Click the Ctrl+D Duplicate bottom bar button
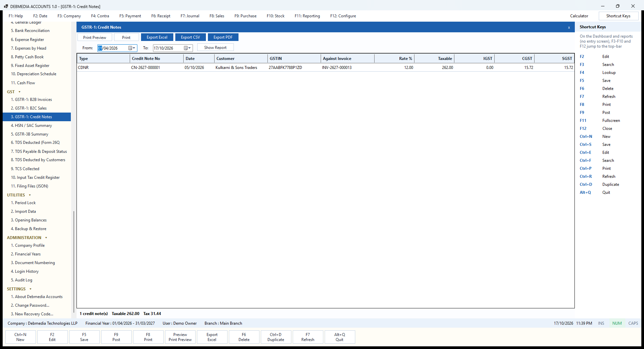The image size is (644, 349). [x=276, y=337]
